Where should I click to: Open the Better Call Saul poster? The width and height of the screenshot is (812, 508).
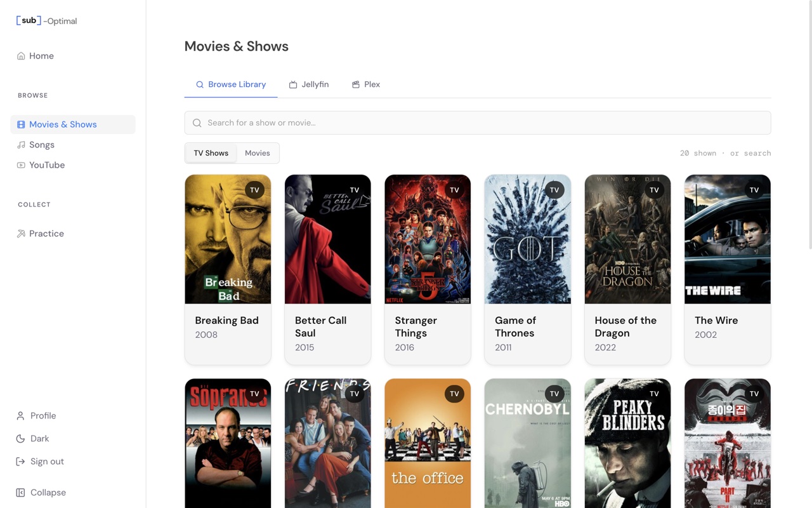pos(328,239)
